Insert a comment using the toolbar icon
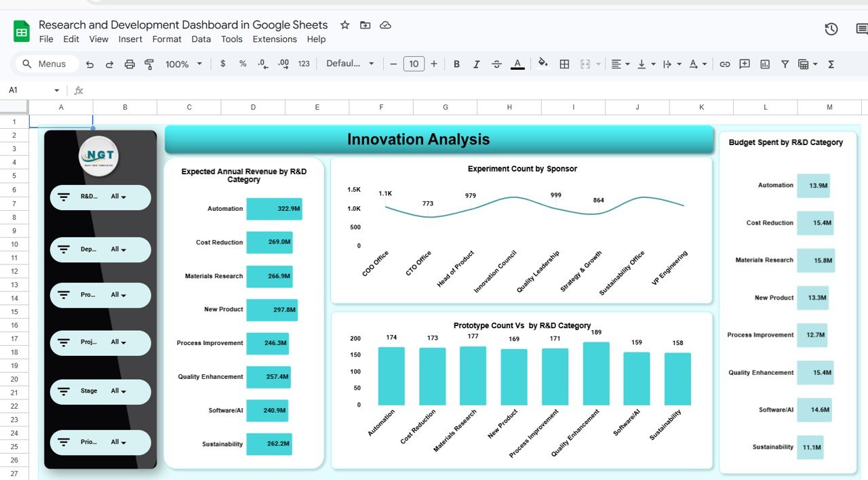The width and height of the screenshot is (868, 480). pyautogui.click(x=744, y=64)
